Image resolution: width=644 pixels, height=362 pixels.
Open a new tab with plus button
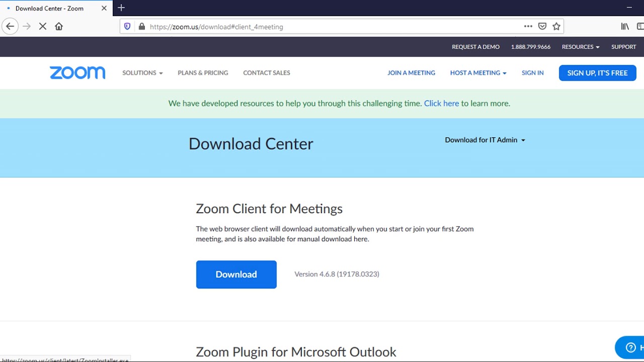click(121, 8)
